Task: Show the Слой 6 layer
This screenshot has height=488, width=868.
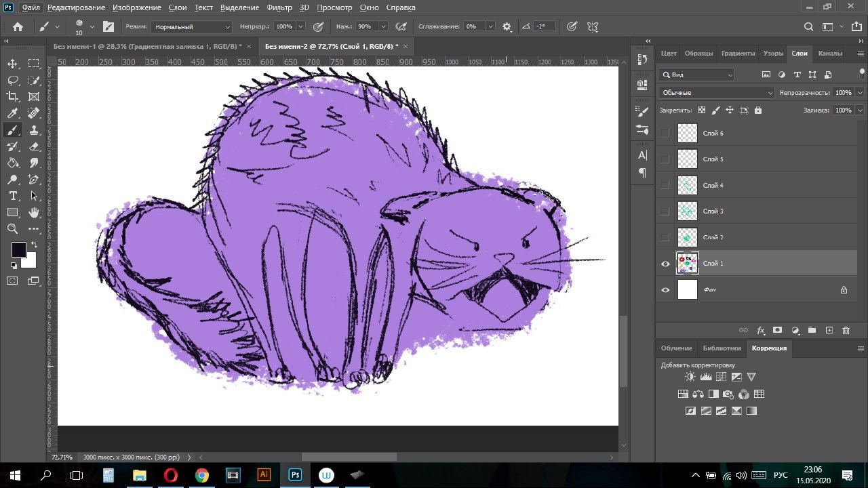Action: pyautogui.click(x=665, y=134)
